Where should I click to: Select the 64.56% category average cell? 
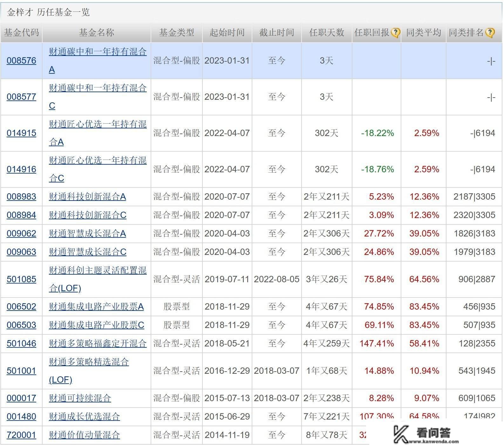424,279
